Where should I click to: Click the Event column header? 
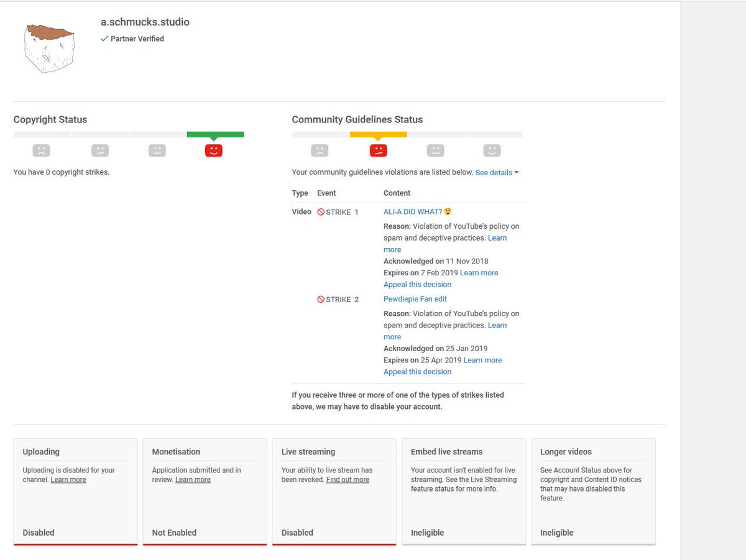tap(327, 193)
